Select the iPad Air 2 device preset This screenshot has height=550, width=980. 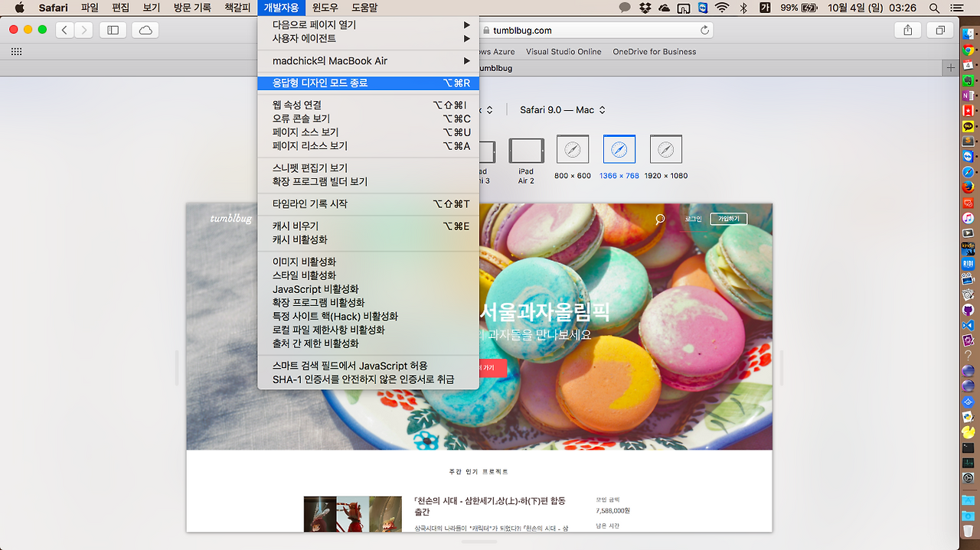point(526,161)
